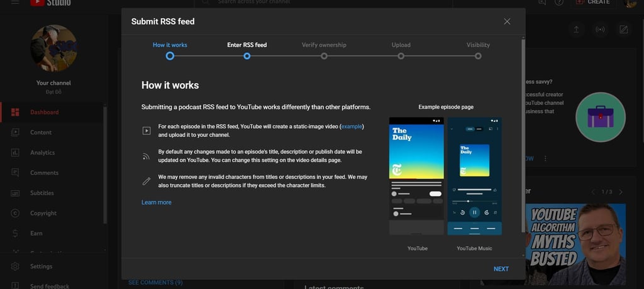
Task: Select the Upload step circle
Action: tap(401, 56)
